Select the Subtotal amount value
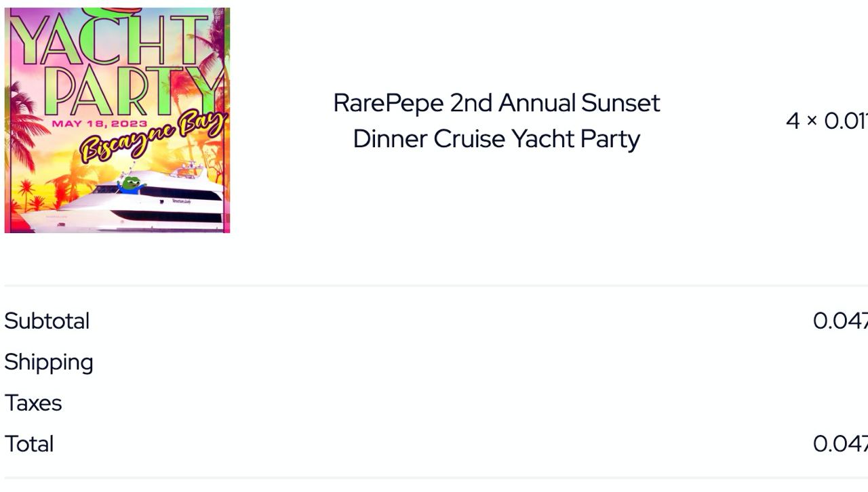868x492 pixels. tap(840, 321)
